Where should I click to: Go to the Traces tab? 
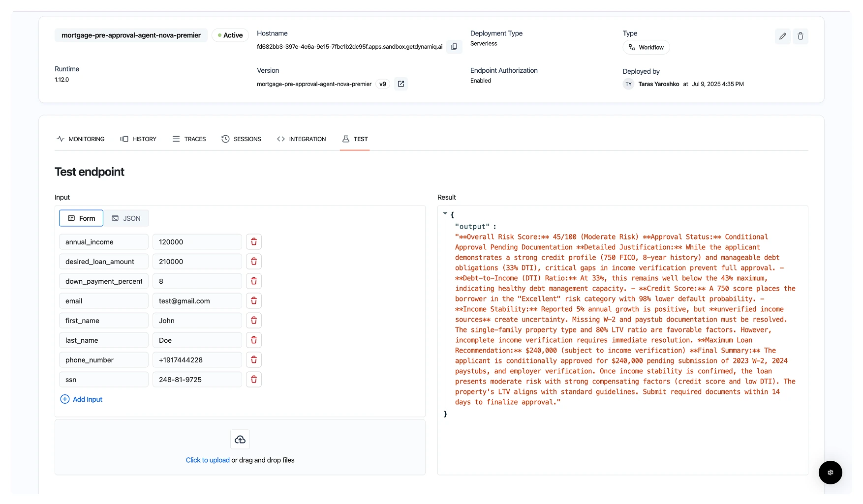(189, 139)
